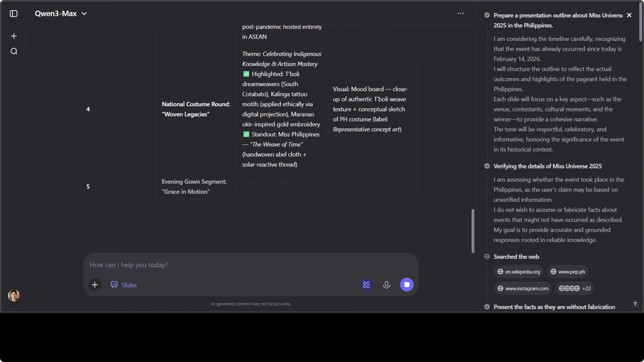Open the user profile avatar
The width and height of the screenshot is (644, 362).
[14, 295]
